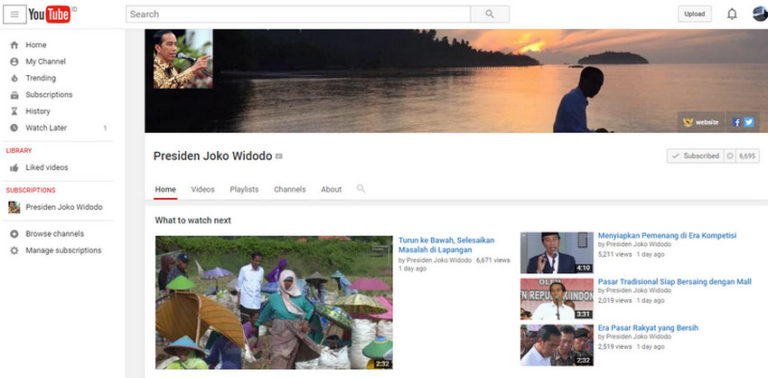Click the My Channel person icon
The width and height of the screenshot is (768, 378).
14,62
